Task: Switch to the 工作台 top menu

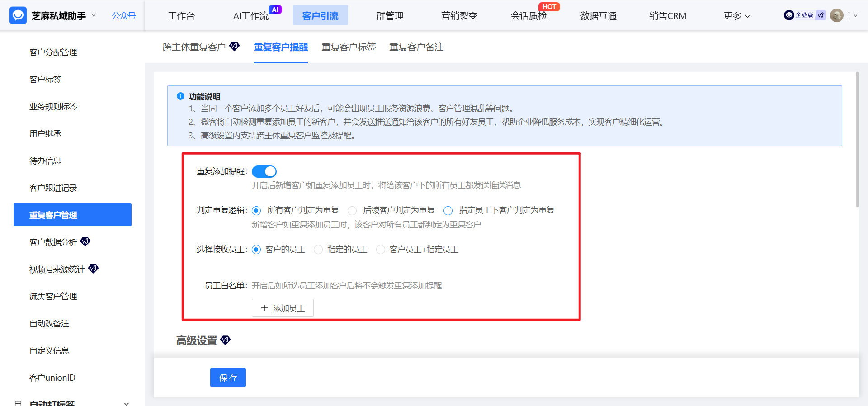Action: [181, 16]
